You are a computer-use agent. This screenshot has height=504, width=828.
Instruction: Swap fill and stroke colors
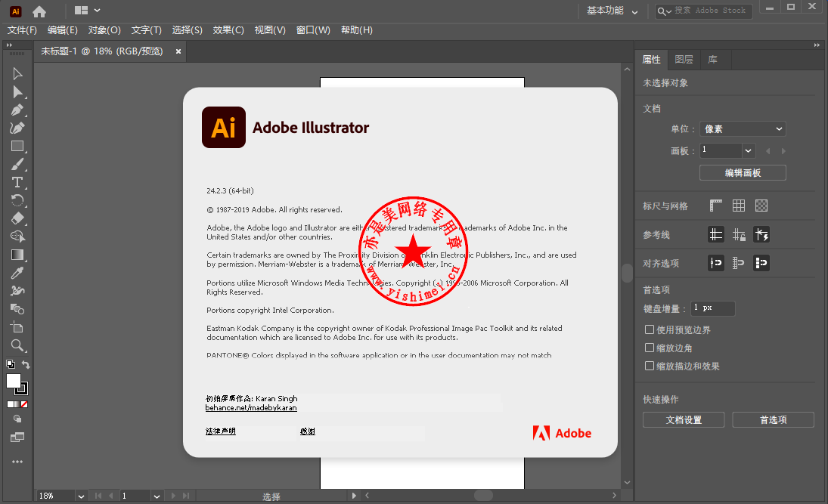pos(26,364)
